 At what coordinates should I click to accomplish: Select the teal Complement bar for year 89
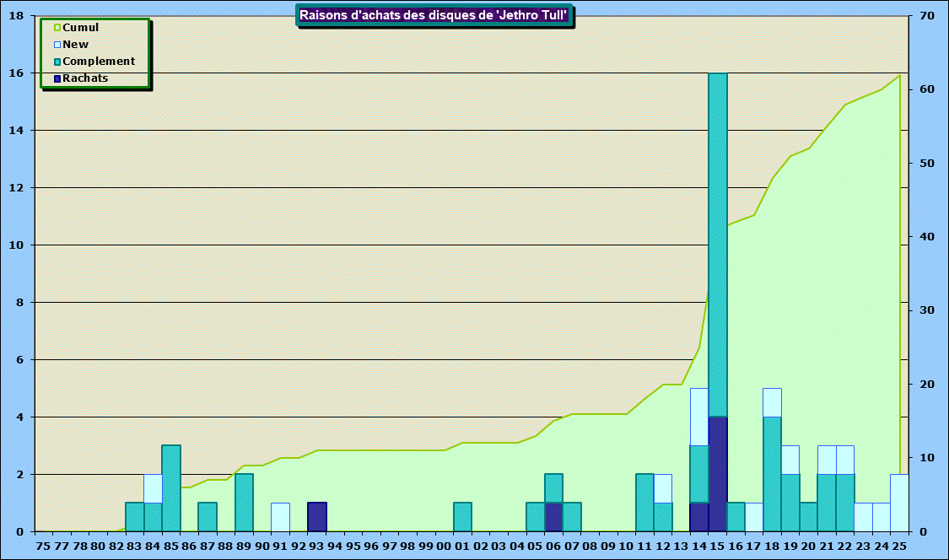(244, 503)
